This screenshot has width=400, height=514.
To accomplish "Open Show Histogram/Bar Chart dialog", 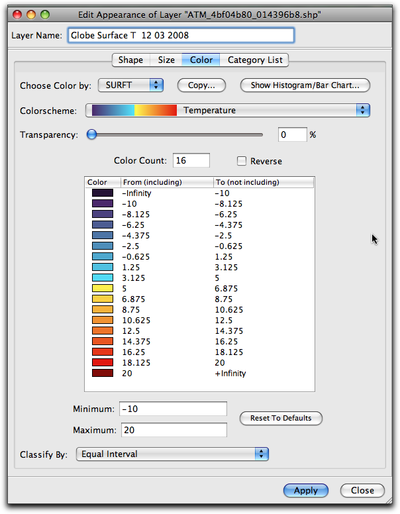I will point(305,85).
